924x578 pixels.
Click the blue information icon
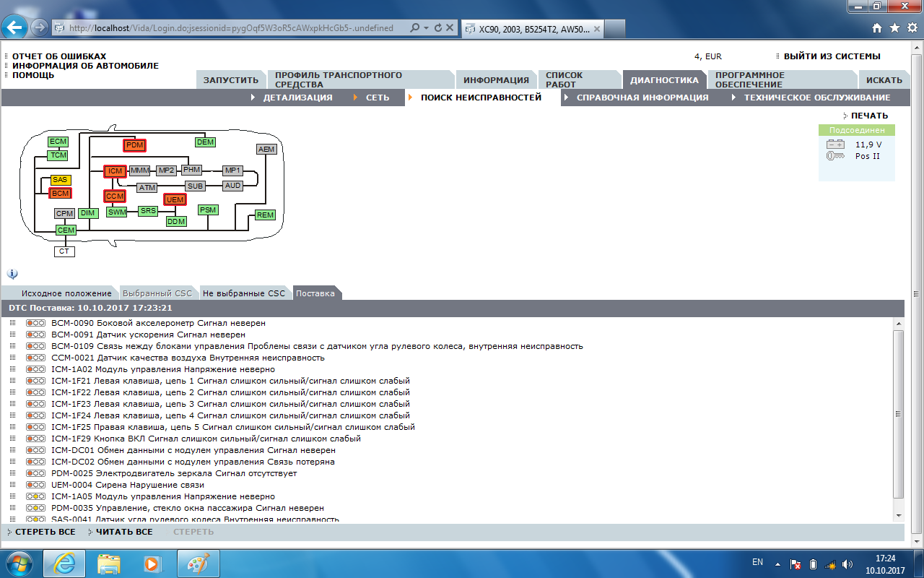click(x=12, y=274)
